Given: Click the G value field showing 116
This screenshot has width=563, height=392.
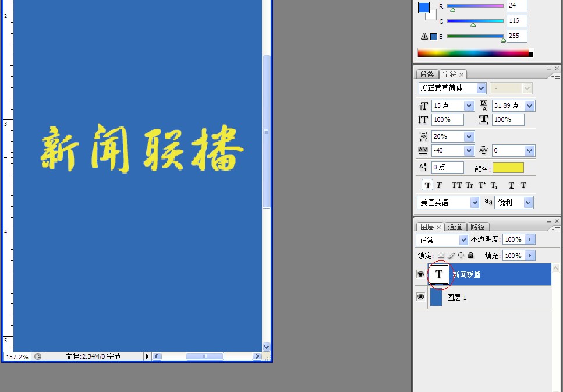Looking at the screenshot, I should pos(516,21).
